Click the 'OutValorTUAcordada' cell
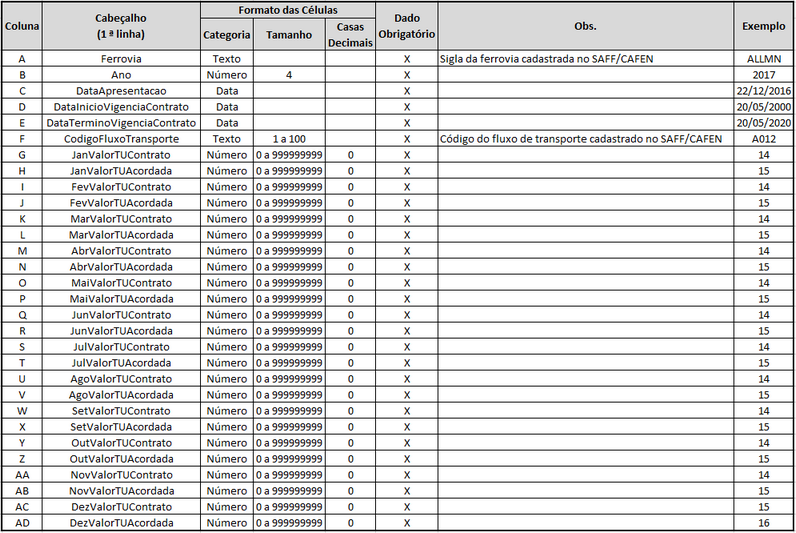 click(121, 459)
